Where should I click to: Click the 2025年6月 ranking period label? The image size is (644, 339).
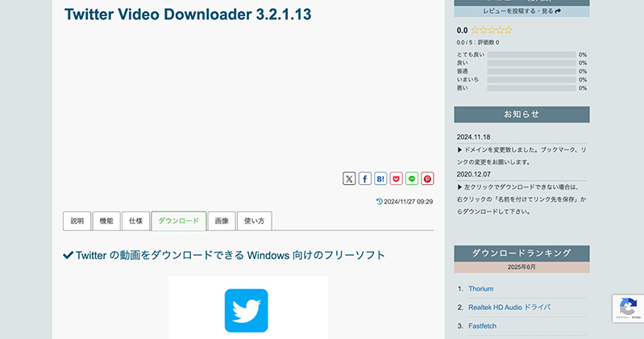521,267
